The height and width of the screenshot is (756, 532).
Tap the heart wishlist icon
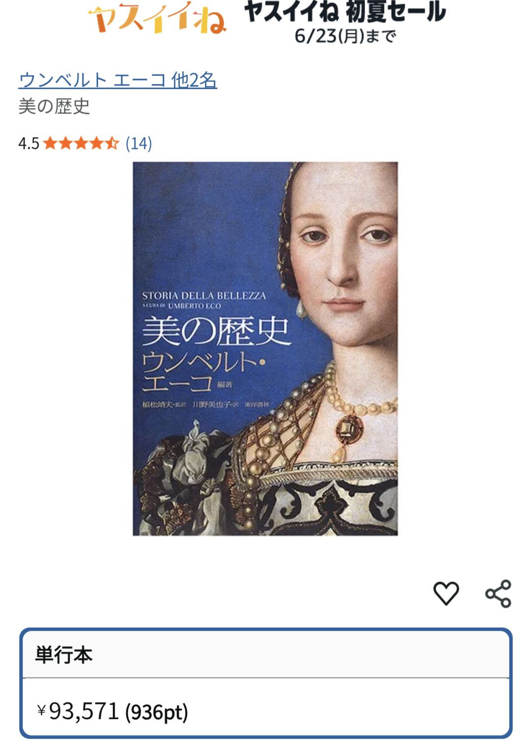pos(446,593)
